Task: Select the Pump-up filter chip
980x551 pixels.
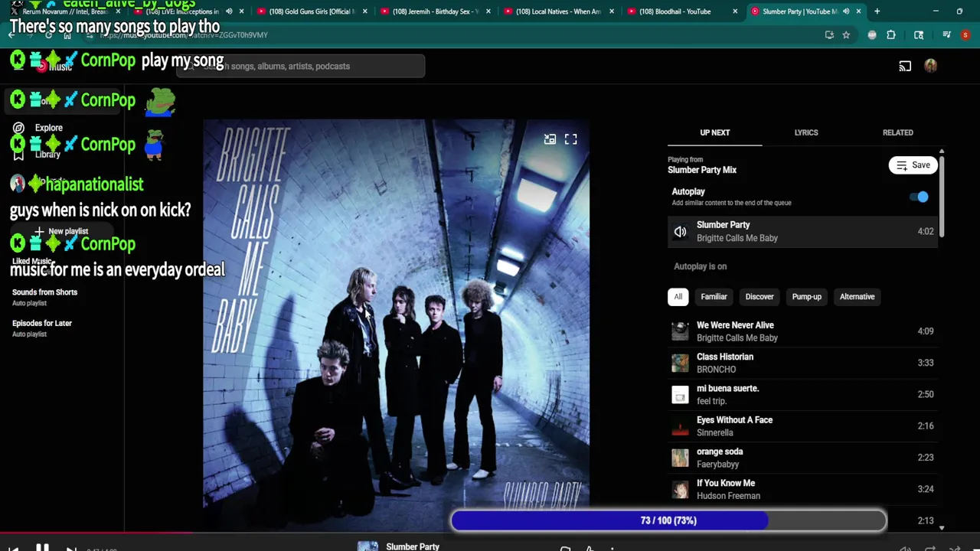Action: (806, 297)
